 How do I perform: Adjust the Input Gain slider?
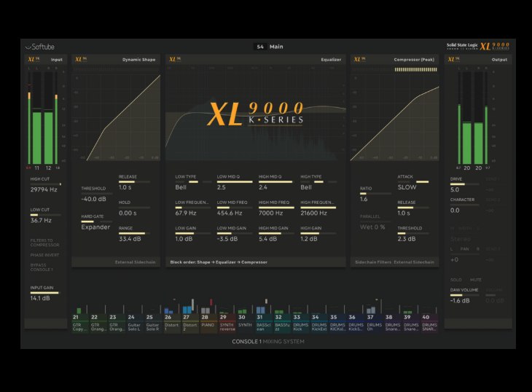click(x=45, y=292)
